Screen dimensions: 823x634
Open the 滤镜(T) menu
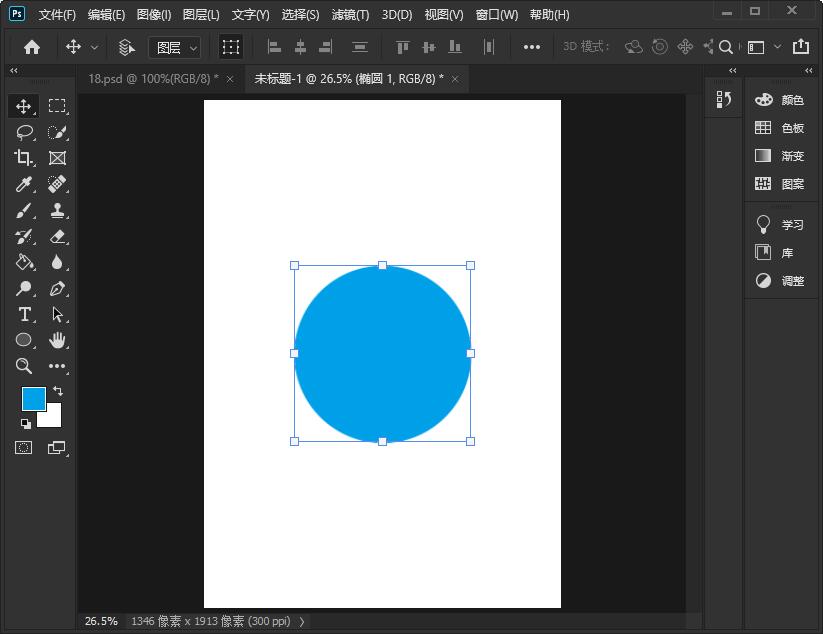350,15
